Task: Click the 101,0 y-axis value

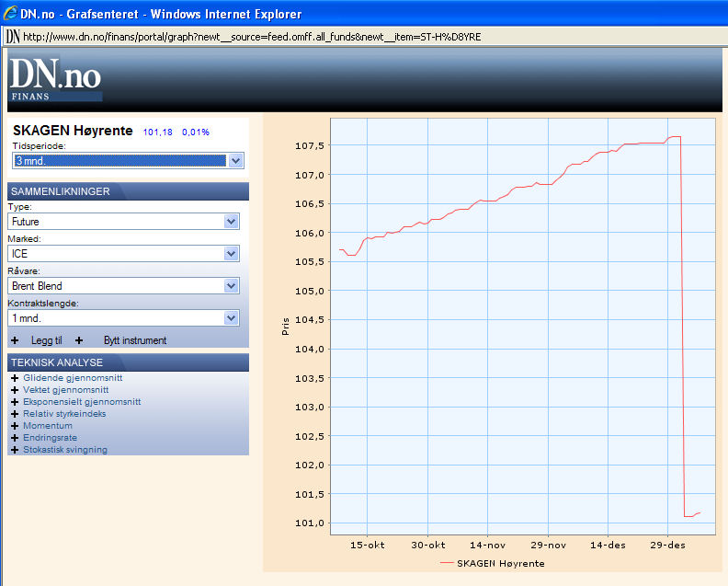Action: pos(310,523)
